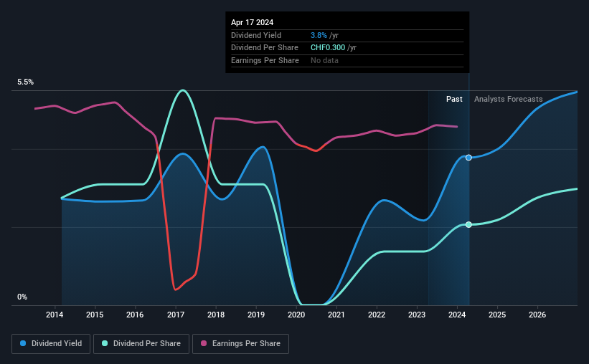The width and height of the screenshot is (589, 364).
Task: Click the pink Earnings Per Share legend dot
Action: coord(204,343)
